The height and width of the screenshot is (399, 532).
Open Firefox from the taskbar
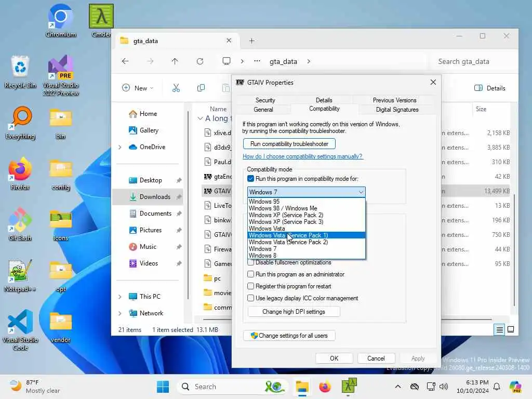325,387
